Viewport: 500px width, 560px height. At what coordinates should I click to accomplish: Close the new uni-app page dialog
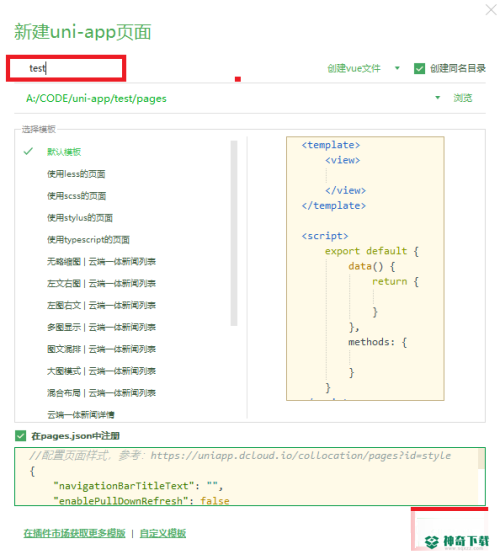[x=491, y=10]
